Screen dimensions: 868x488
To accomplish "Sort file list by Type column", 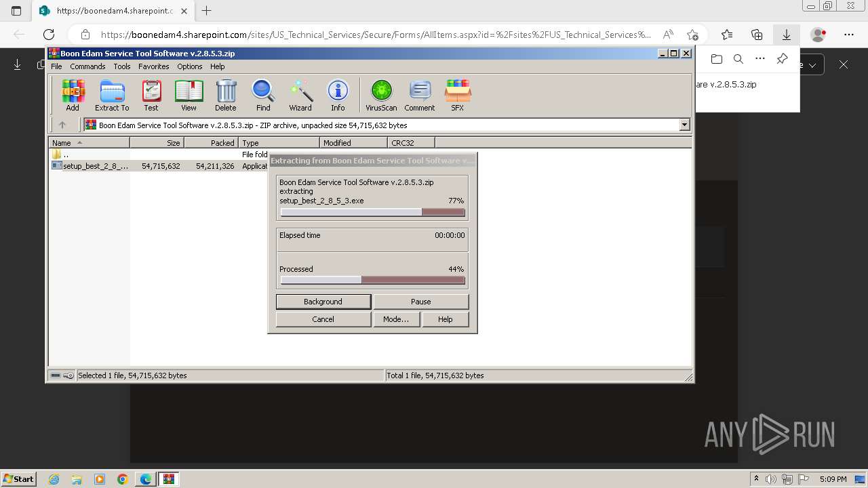I will pyautogui.click(x=279, y=142).
